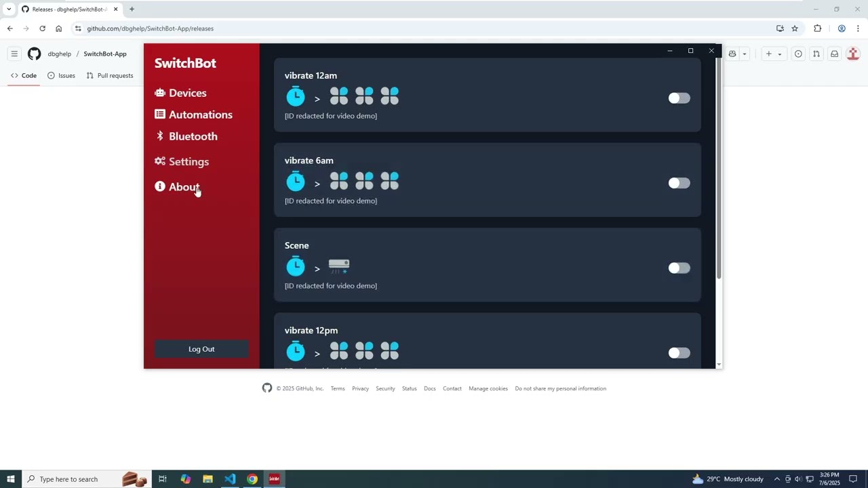Screen dimensions: 868x488
Task: Open the SwitchBot-App repository link
Action: 105,54
